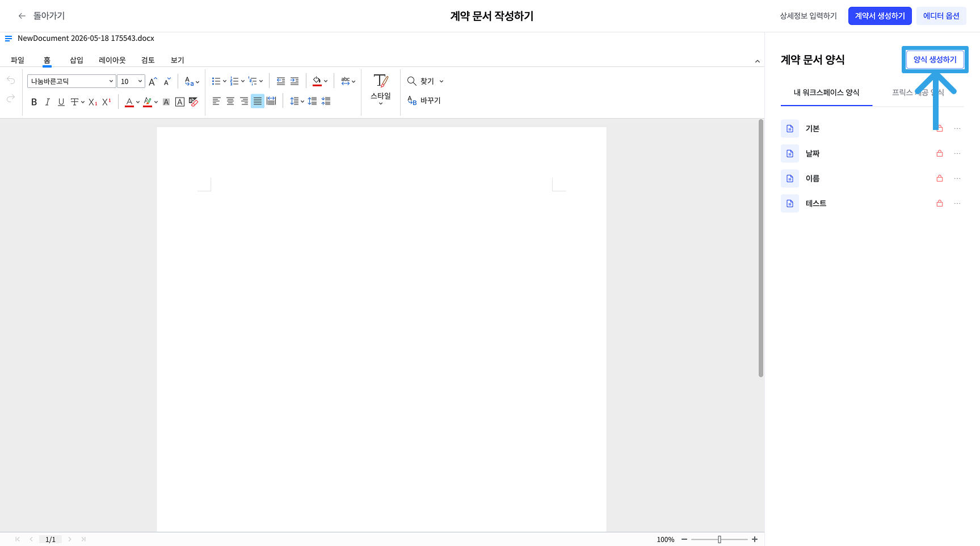This screenshot has height=546, width=980.
Task: Expand the bullet list style arrow
Action: [225, 81]
